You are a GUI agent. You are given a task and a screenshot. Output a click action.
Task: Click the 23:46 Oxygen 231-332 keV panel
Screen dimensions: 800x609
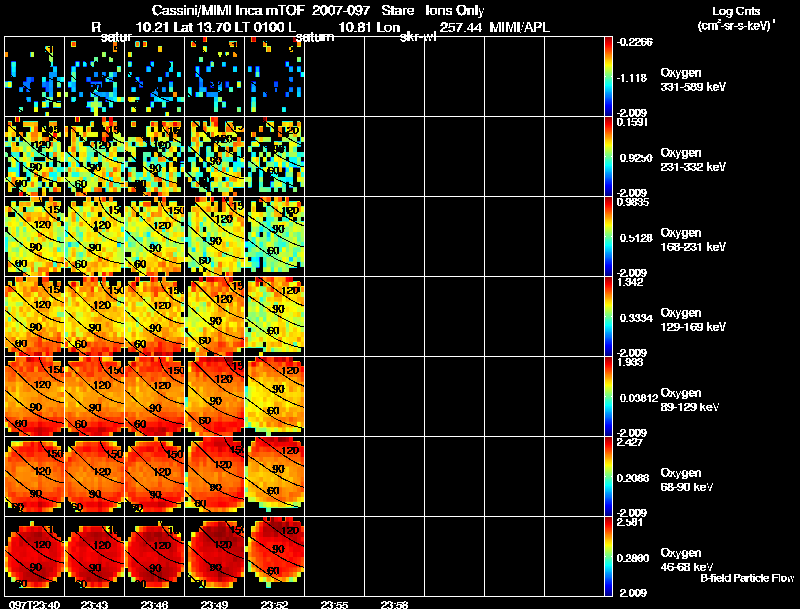[155, 157]
